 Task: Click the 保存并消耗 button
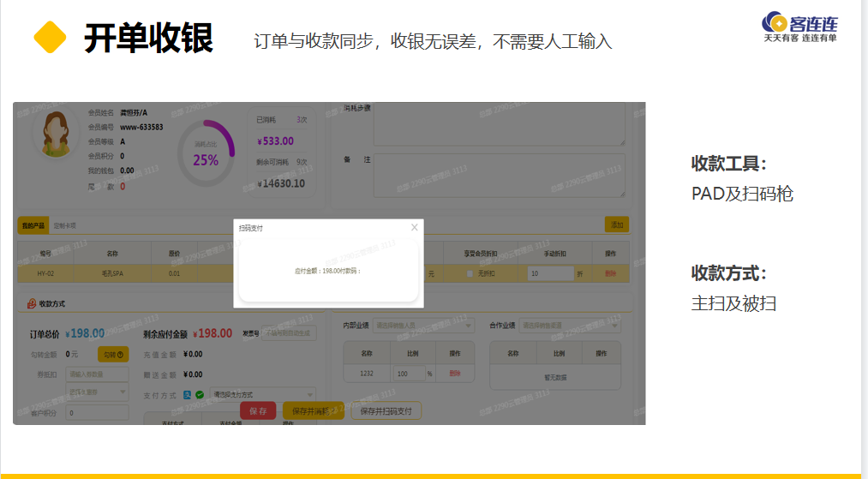(314, 411)
